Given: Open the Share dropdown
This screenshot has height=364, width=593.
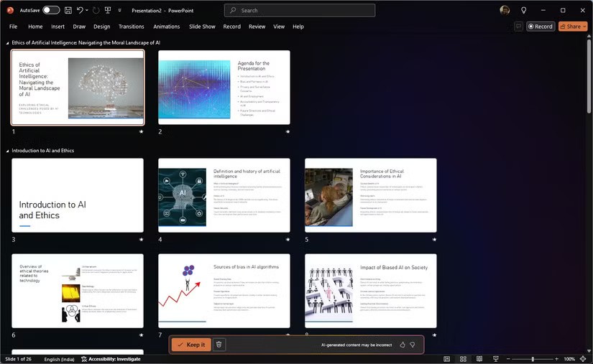Looking at the screenshot, I should [x=573, y=27].
